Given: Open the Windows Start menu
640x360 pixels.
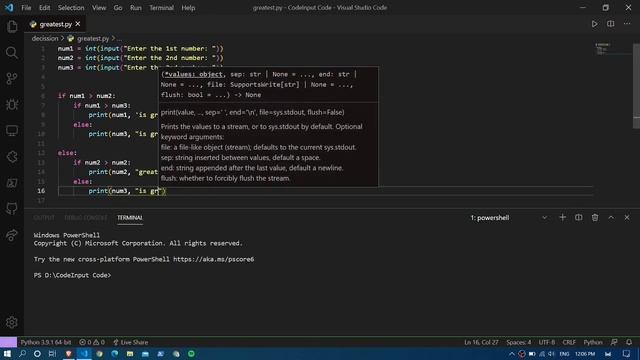Looking at the screenshot, I should (7, 354).
